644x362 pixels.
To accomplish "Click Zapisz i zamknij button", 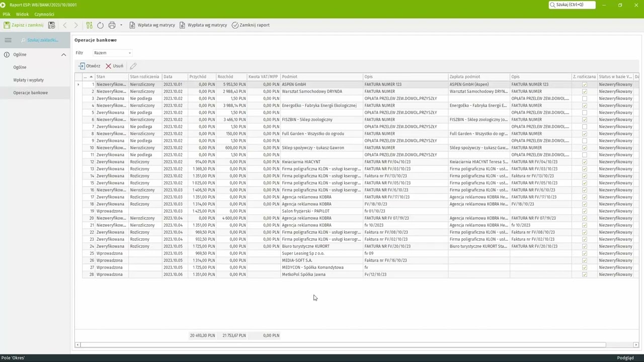I will [23, 25].
